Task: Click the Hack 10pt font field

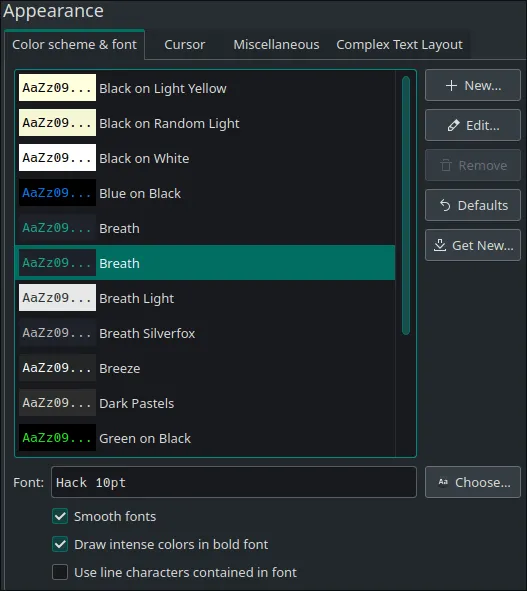Action: [x=234, y=482]
